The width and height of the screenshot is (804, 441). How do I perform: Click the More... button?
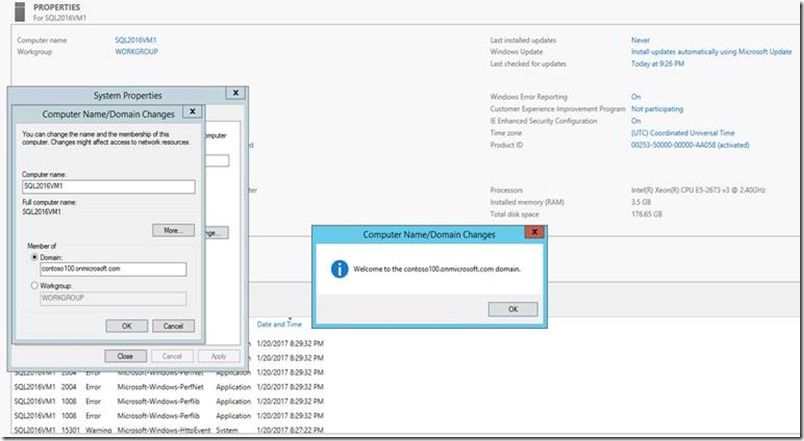tap(173, 230)
